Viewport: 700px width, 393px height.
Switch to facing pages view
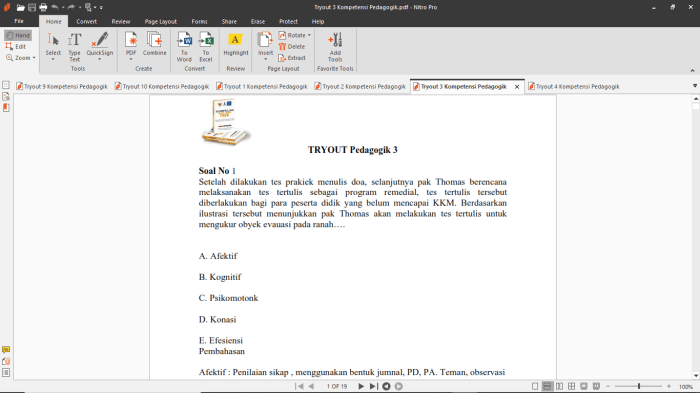point(559,386)
